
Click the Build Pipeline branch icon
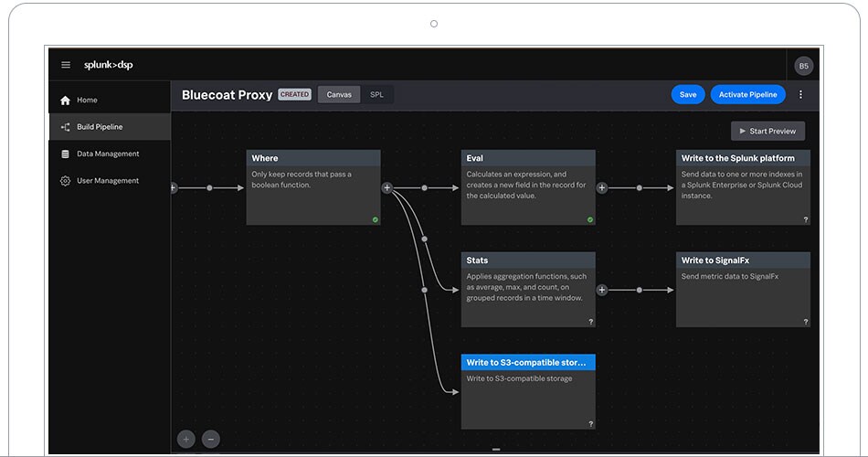coord(65,127)
